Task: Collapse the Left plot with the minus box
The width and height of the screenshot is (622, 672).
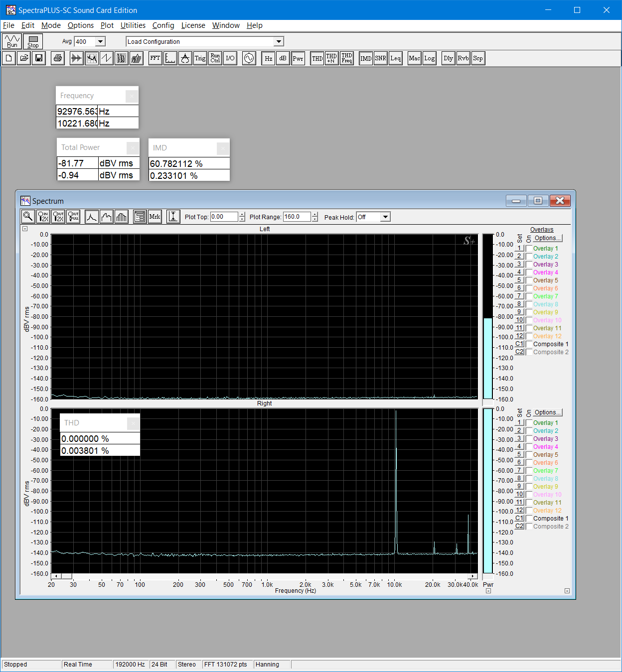Action: (25, 229)
